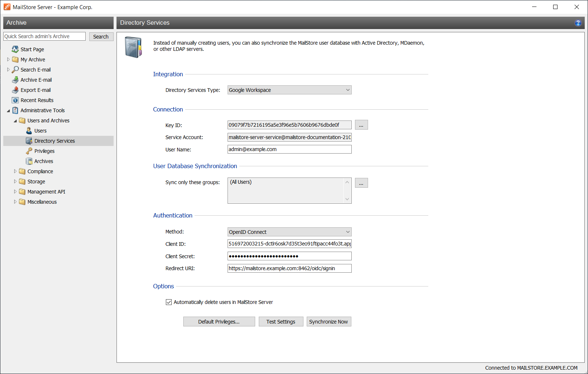Screen dimensions: 588x374
Task: Click the Export E-mail icon
Action: pos(15,90)
